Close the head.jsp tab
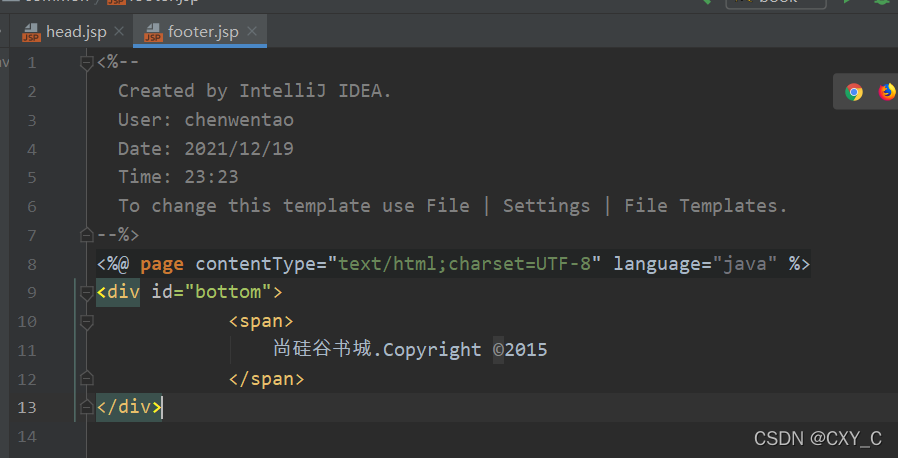 [x=119, y=31]
